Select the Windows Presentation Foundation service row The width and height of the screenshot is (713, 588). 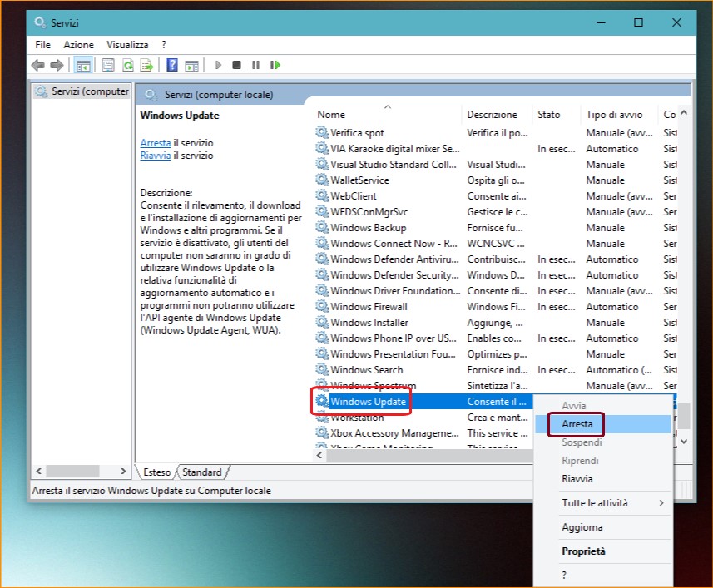[496, 354]
